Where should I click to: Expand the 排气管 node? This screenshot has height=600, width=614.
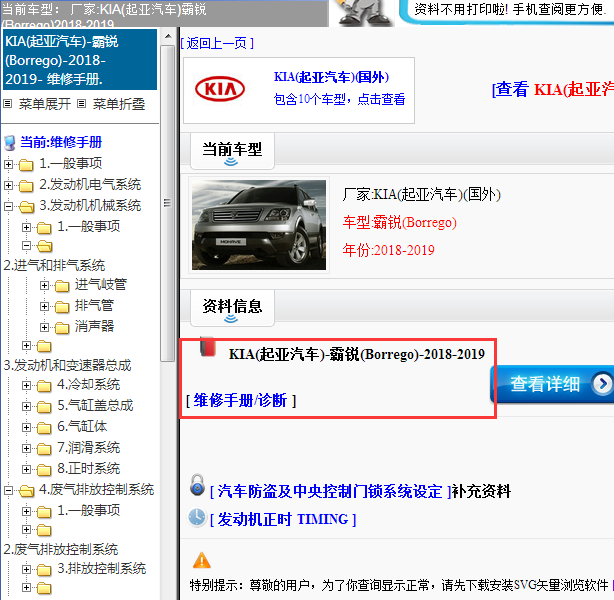pyautogui.click(x=44, y=306)
